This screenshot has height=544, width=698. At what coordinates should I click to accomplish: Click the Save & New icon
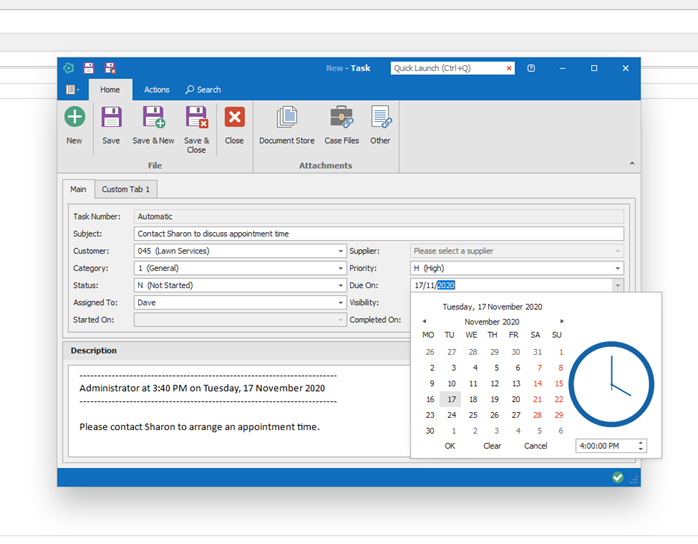pyautogui.click(x=153, y=118)
